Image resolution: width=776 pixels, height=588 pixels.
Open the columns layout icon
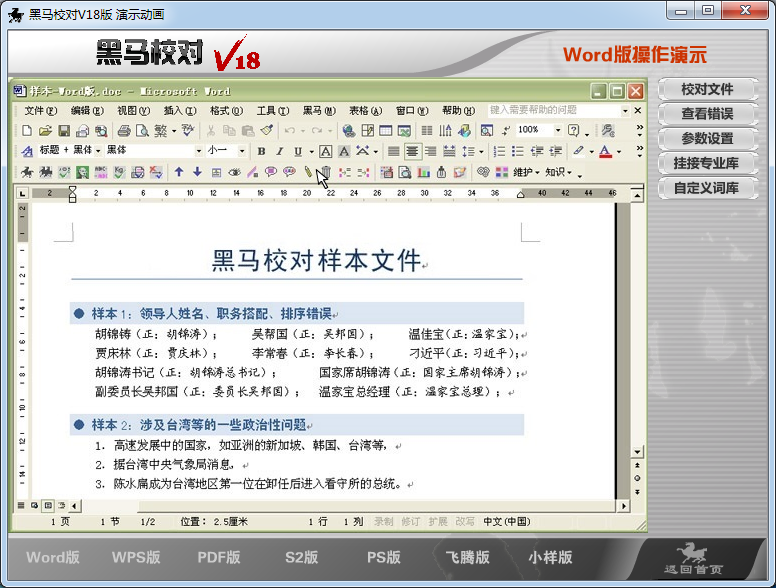pos(427,130)
